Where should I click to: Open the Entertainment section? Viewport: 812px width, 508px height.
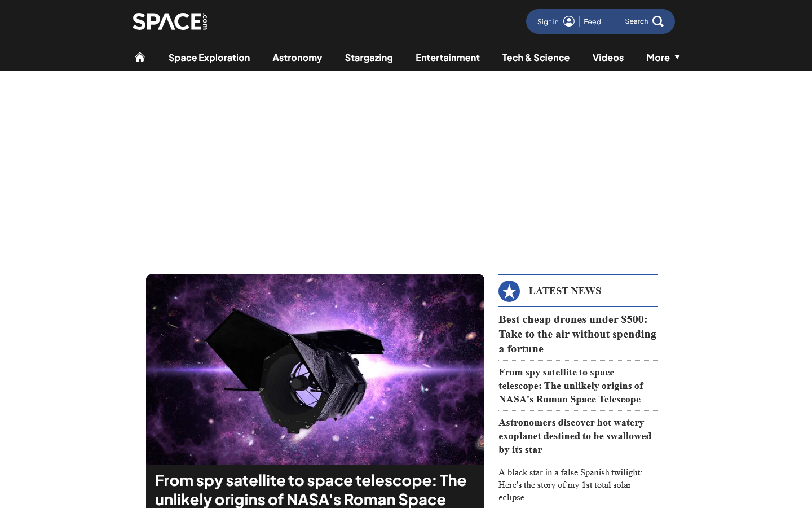click(448, 58)
